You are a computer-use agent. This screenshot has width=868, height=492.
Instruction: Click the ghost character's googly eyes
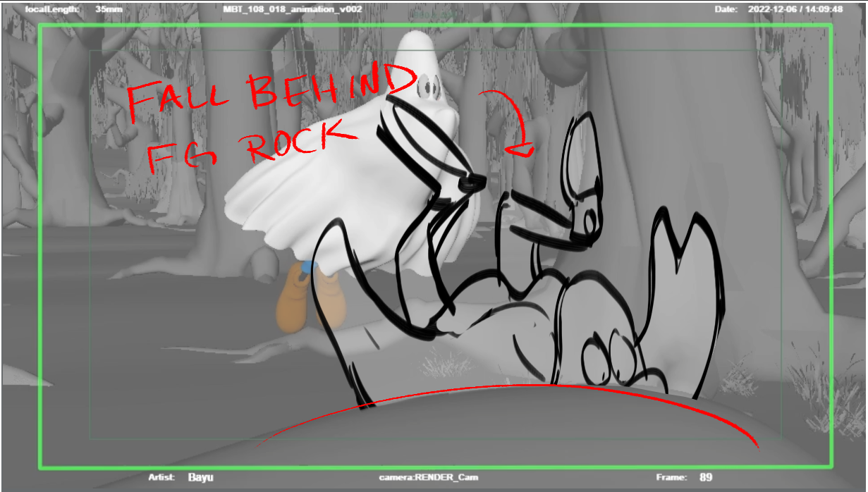coord(427,87)
